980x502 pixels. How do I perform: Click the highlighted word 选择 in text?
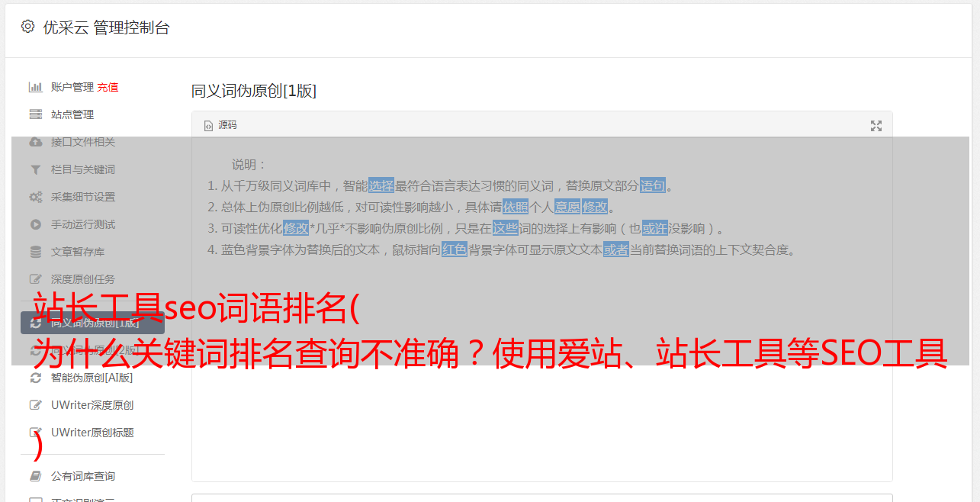click(381, 185)
